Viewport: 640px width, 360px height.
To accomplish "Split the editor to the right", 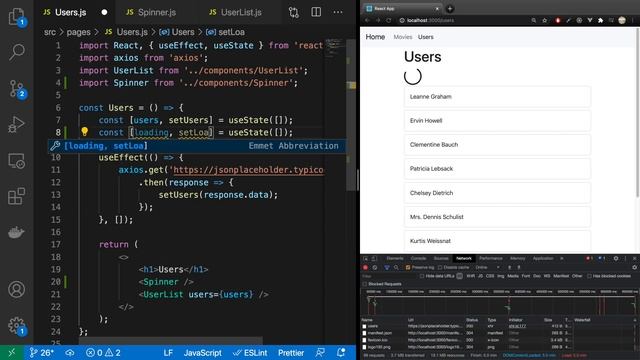I will pyautogui.click(x=316, y=12).
